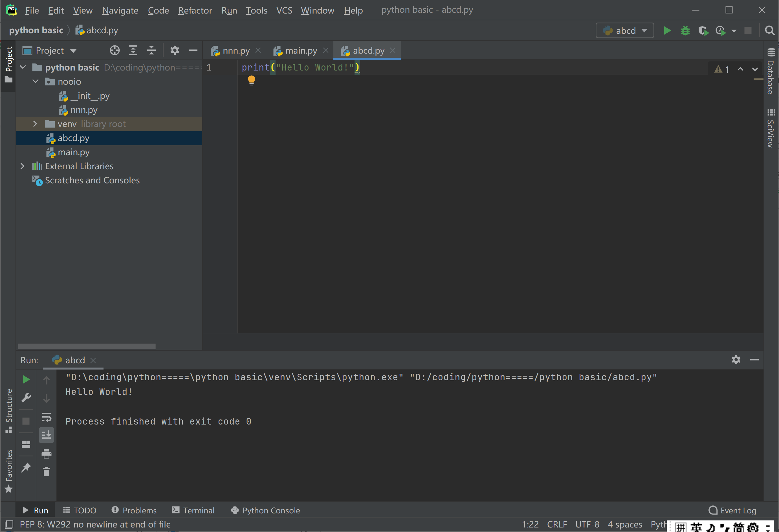Open Run panel settings gear
Viewport: 779px width, 532px height.
click(x=736, y=360)
